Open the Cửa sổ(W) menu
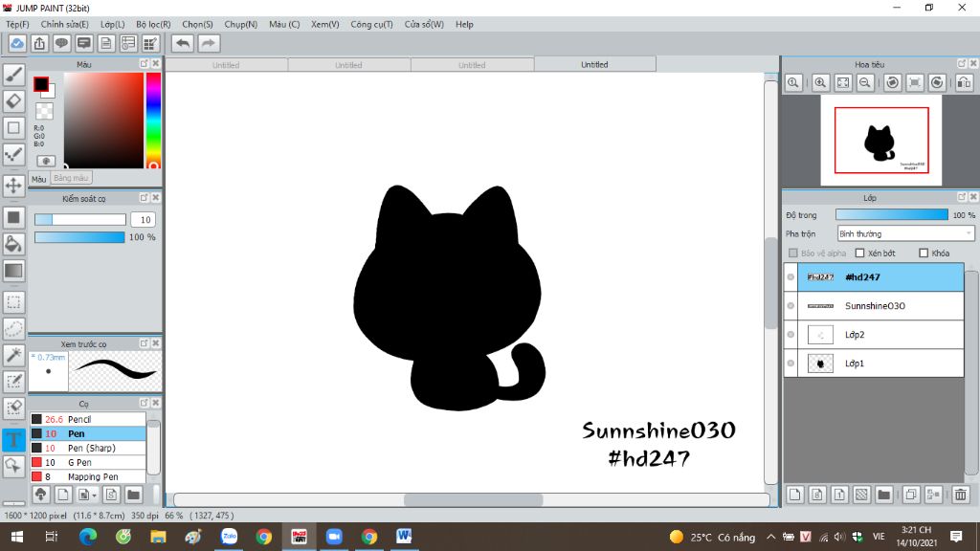This screenshot has height=551, width=980. (424, 24)
